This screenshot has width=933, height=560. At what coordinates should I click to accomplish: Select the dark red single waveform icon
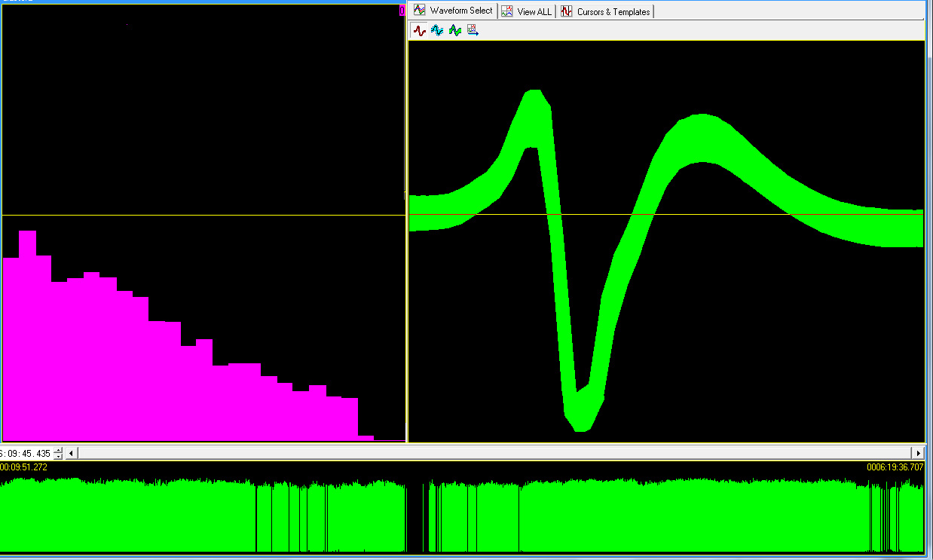click(419, 31)
